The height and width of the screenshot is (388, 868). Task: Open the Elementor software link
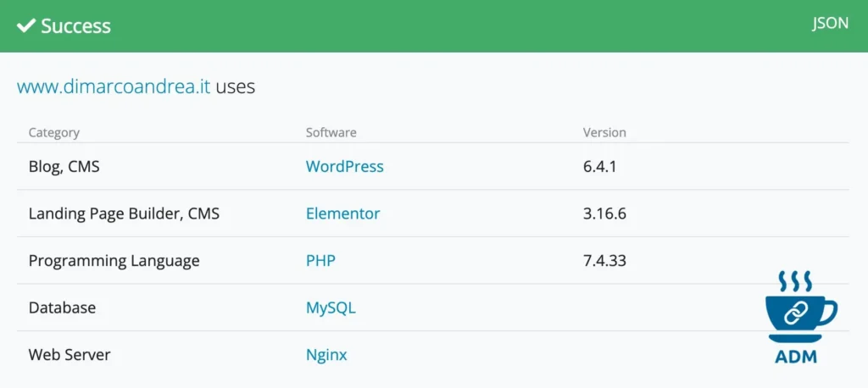[343, 213]
